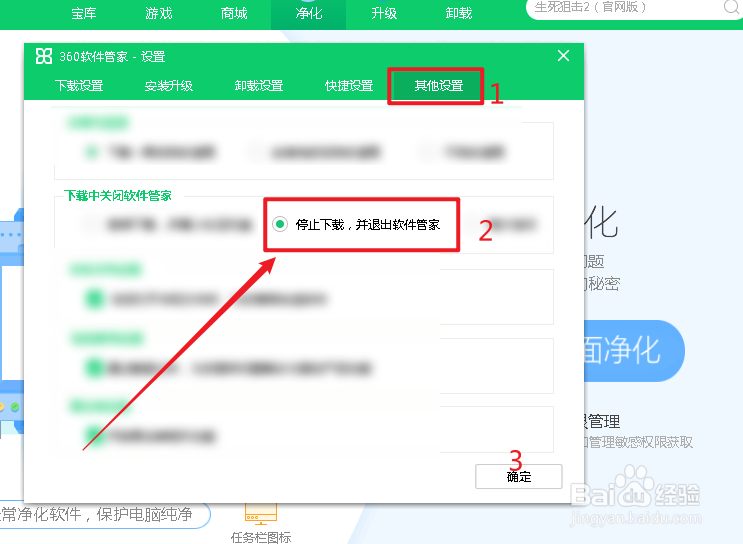Open 商城 in the main window top menu
The height and width of the screenshot is (544, 743).
[234, 13]
